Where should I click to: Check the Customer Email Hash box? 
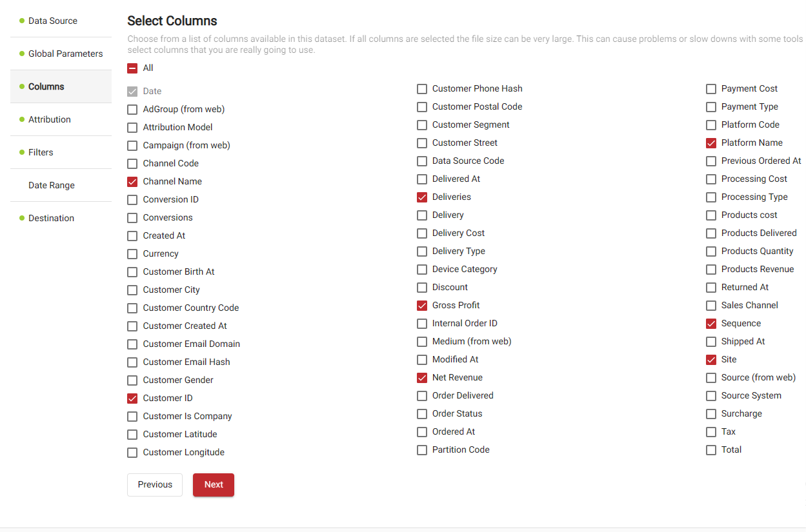132,362
